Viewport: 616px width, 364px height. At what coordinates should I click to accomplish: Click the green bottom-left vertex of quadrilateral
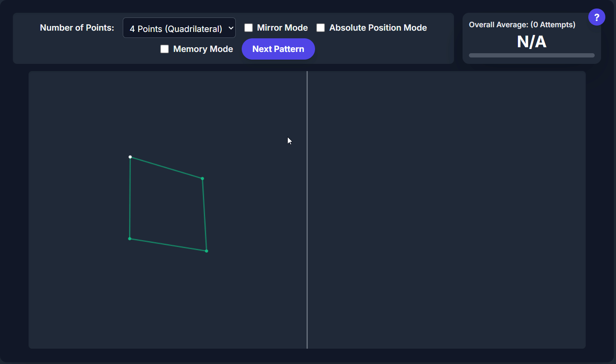[130, 239]
